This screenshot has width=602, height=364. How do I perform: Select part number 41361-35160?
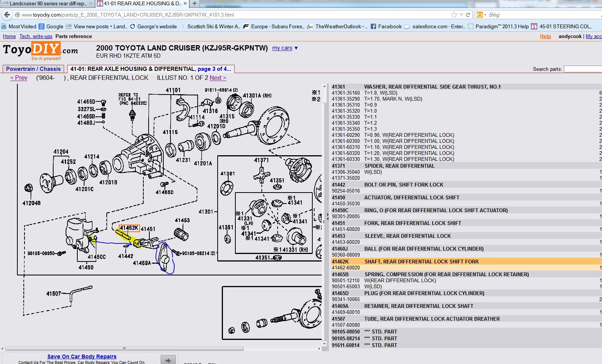[346, 93]
